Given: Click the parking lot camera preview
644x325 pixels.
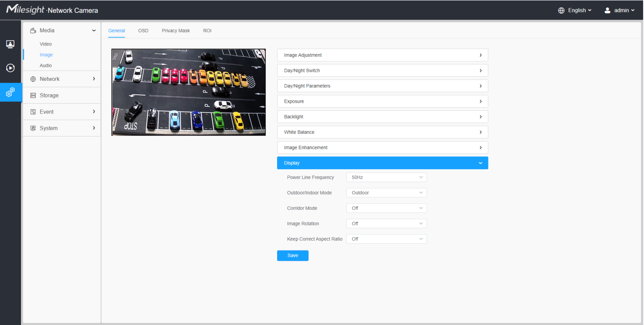Looking at the screenshot, I should (189, 92).
